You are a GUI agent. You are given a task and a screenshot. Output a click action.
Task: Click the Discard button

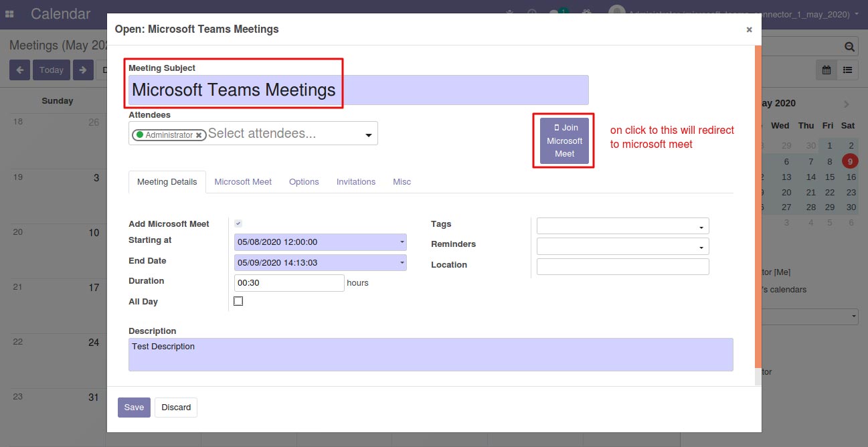(x=176, y=408)
